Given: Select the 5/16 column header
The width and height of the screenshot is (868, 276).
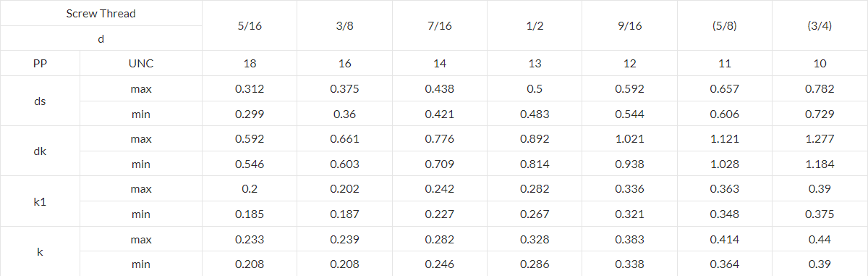Looking at the screenshot, I should point(250,25).
